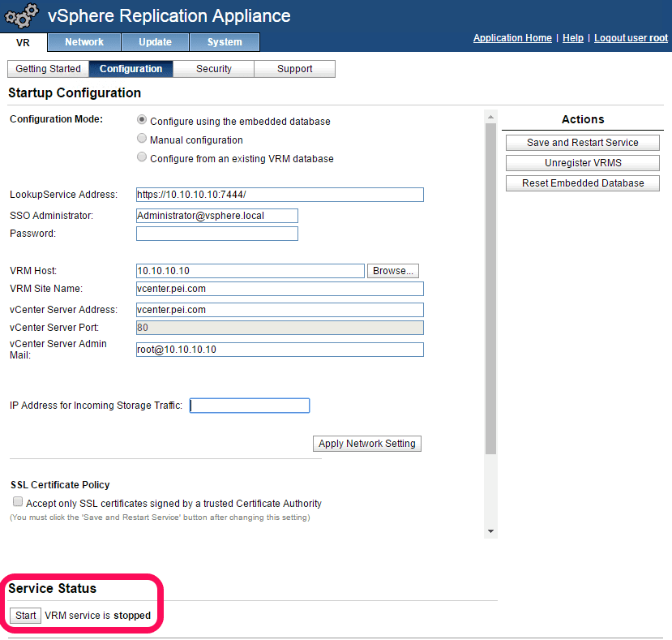Click the gears logo icon in header

coord(21,16)
